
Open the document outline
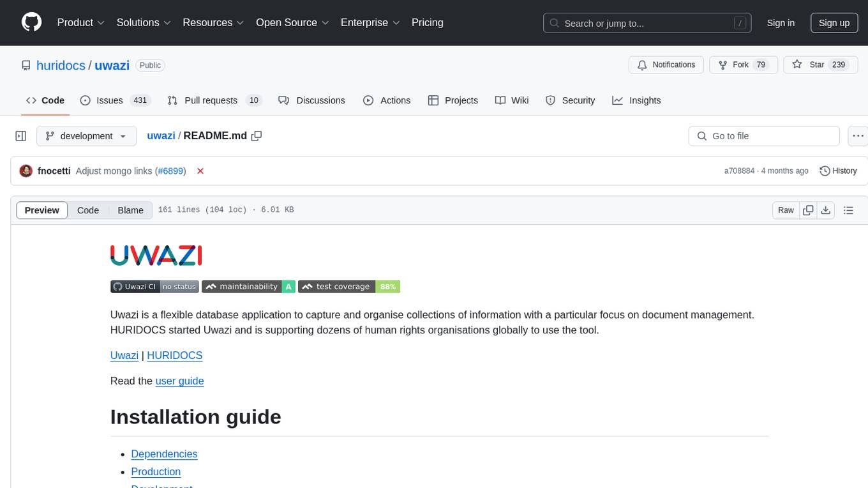tap(848, 210)
